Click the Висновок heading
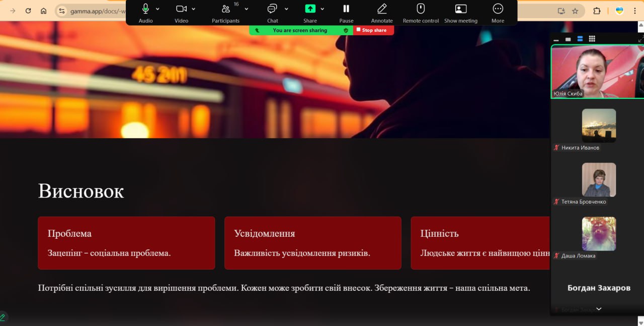Screen dimensions: 644x326 81,191
